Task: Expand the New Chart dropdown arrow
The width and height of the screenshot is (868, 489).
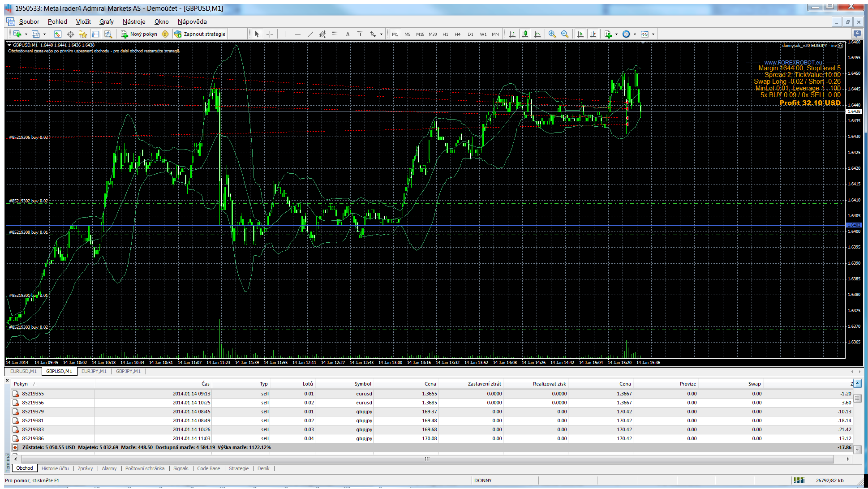Action: pyautogui.click(x=26, y=34)
